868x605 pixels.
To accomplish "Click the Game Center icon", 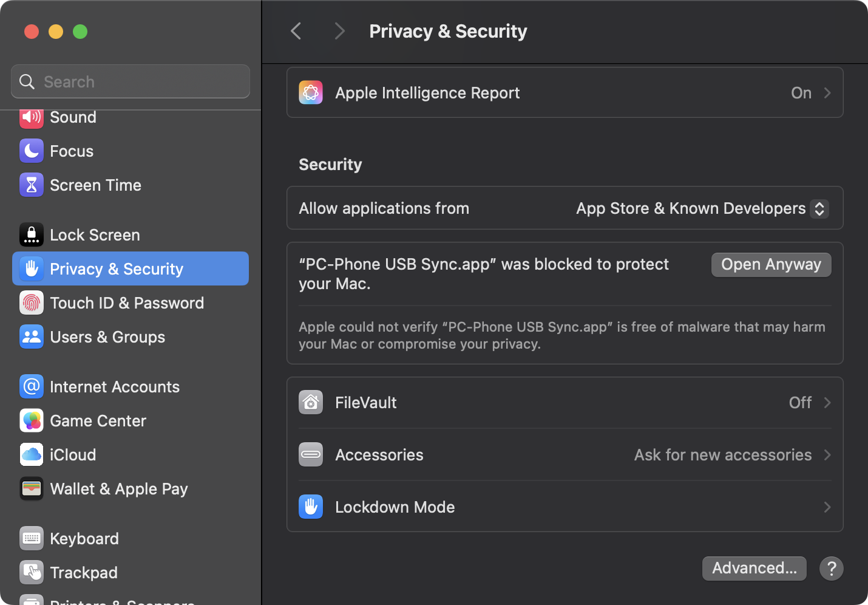I will 32,421.
